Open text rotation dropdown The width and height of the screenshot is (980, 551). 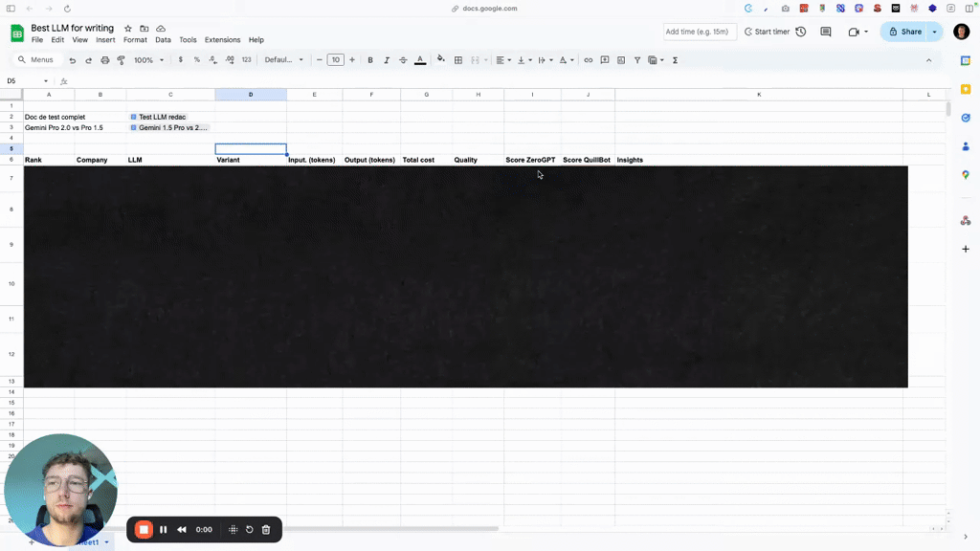coord(567,60)
